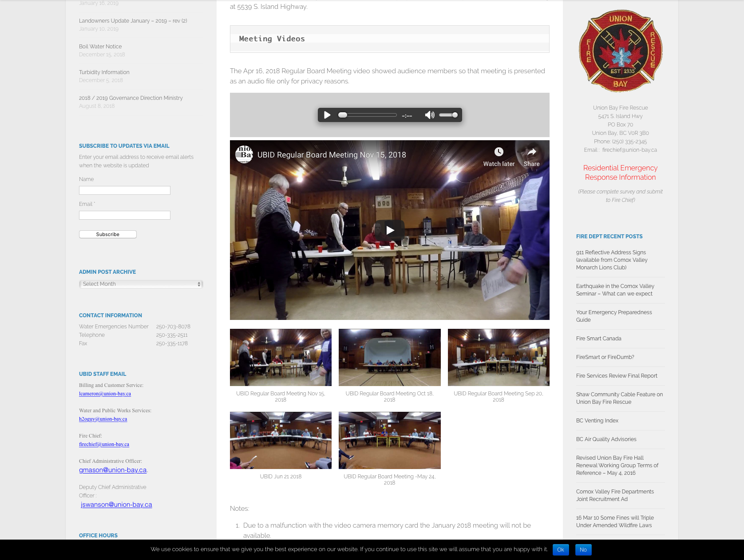Click the Share arrow on the video

point(531,152)
